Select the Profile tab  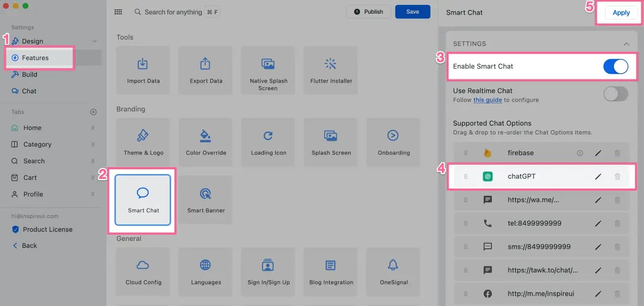click(x=33, y=194)
